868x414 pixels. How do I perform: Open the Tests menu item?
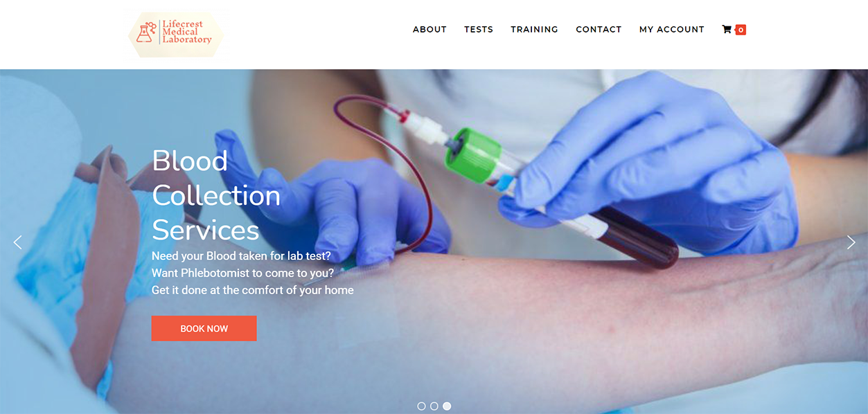pos(479,29)
